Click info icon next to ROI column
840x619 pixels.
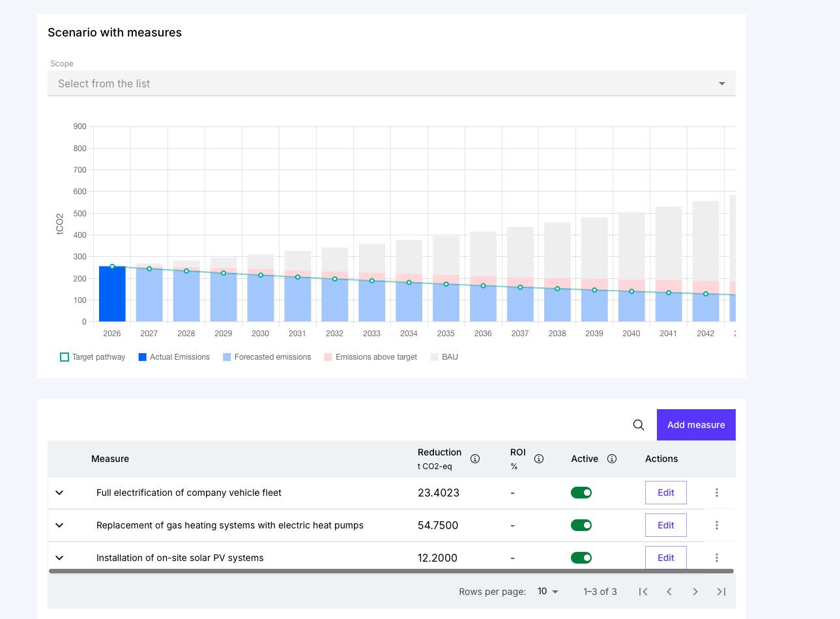coord(539,459)
